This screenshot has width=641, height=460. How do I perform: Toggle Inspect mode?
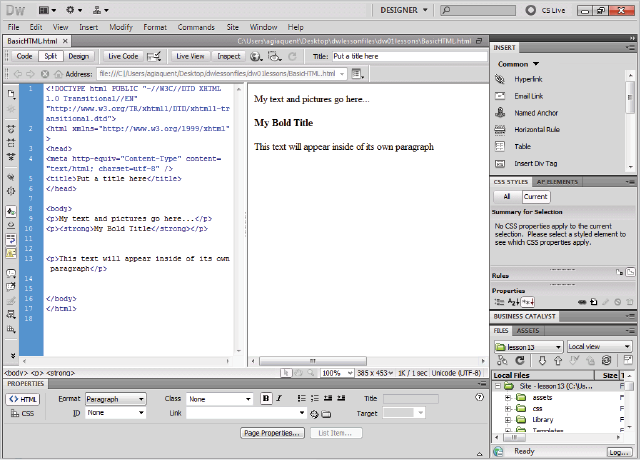pos(229,56)
